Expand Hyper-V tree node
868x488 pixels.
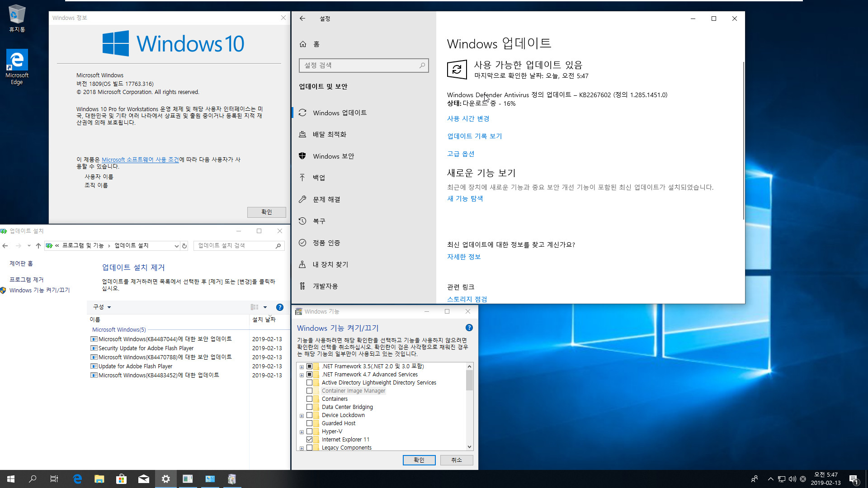coord(302,432)
